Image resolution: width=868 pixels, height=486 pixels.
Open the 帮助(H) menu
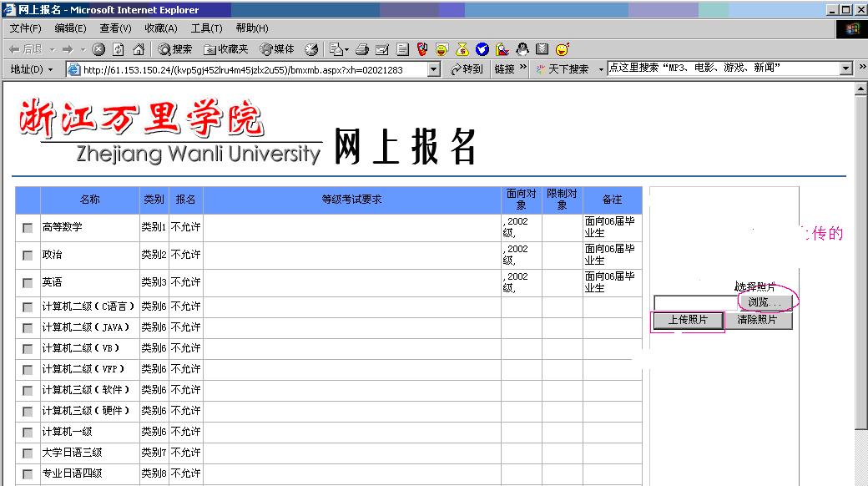[x=252, y=28]
